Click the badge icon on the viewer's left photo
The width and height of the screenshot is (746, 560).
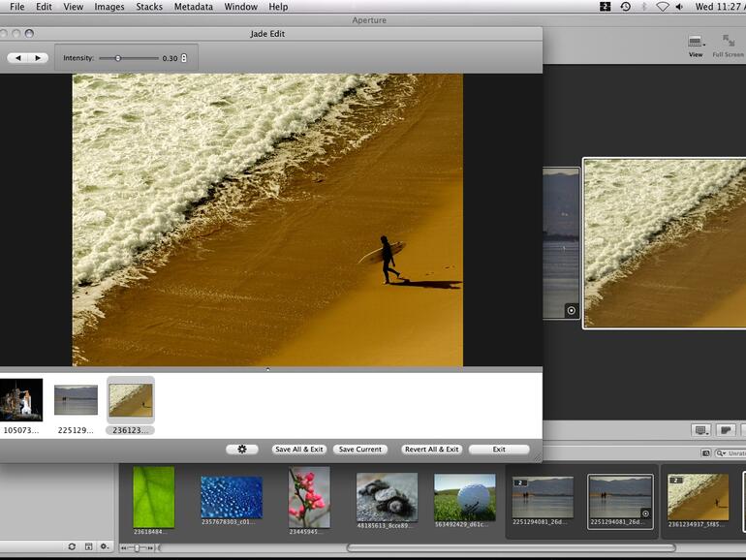point(571,311)
